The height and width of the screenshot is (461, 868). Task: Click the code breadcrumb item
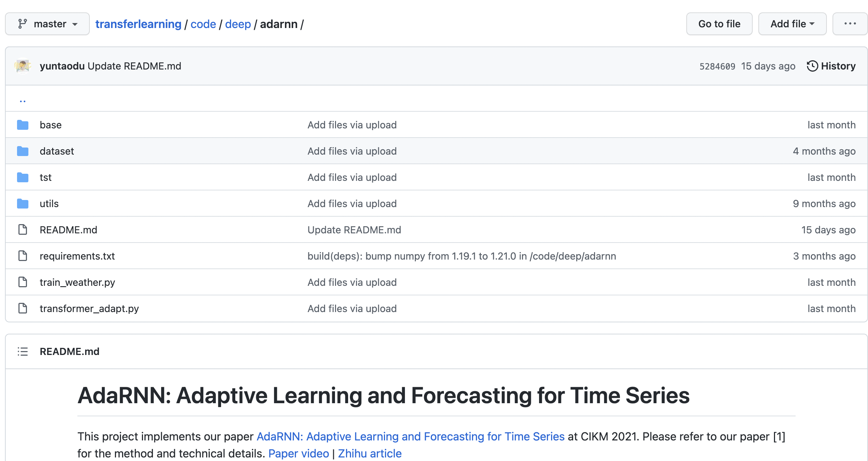click(x=203, y=24)
